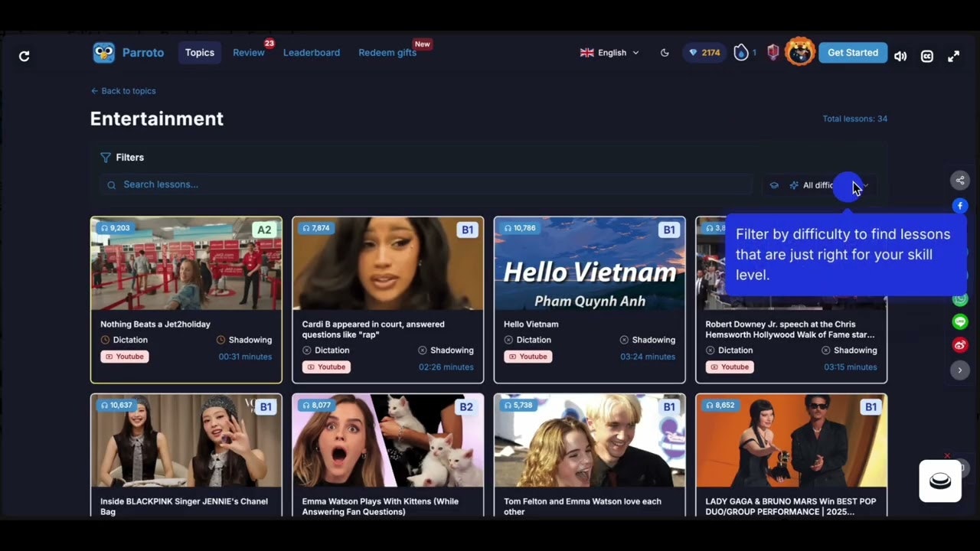980x551 pixels.
Task: Select Dictation on Robert Downey Jr. card
Action: click(x=730, y=350)
